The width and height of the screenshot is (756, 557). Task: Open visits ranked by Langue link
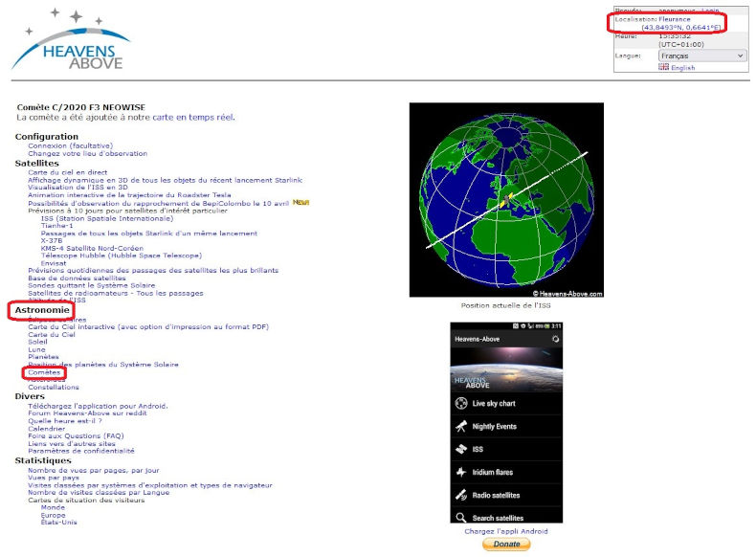(x=99, y=492)
